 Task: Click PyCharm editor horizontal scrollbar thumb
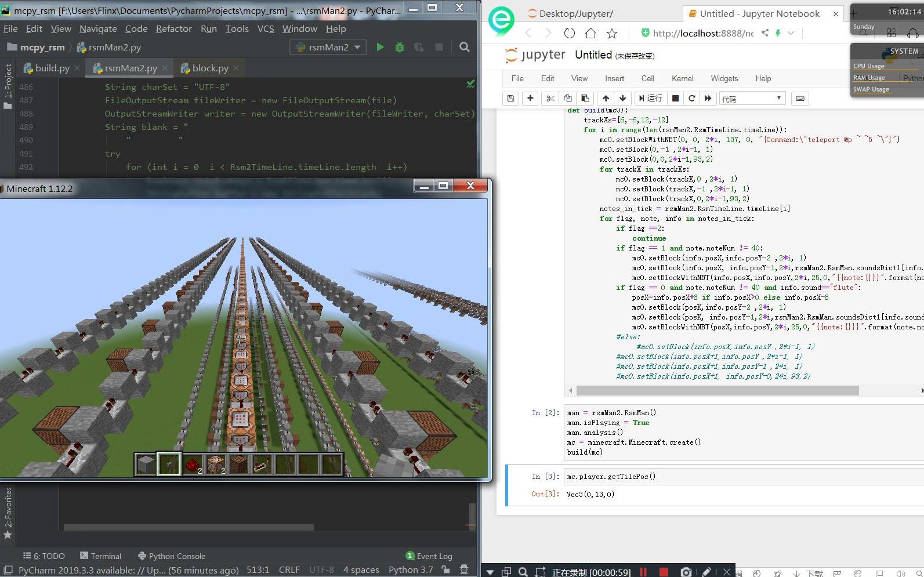click(189, 528)
